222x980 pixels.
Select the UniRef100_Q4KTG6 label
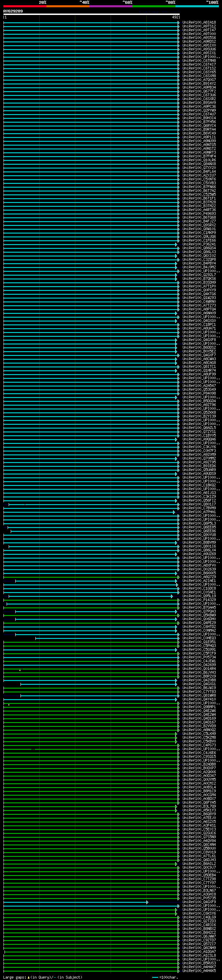click(199, 294)
